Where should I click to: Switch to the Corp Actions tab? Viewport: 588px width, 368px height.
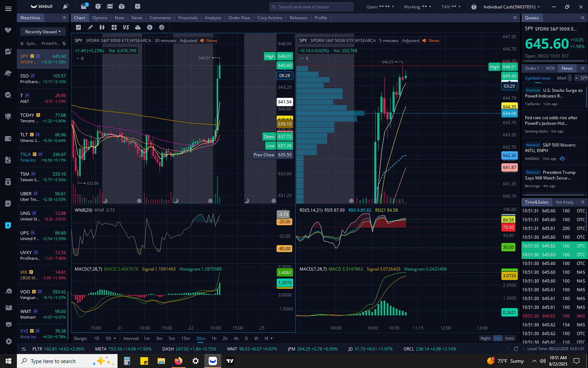270,18
